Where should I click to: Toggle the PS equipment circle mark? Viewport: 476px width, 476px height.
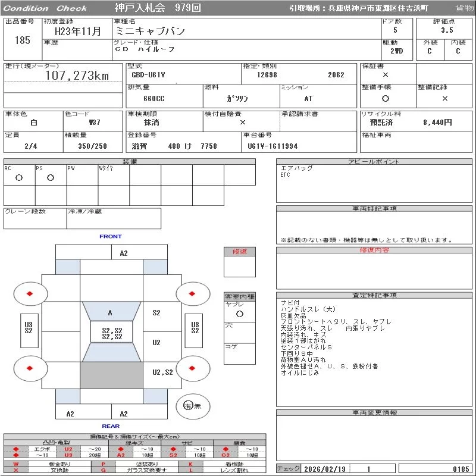tap(51, 177)
